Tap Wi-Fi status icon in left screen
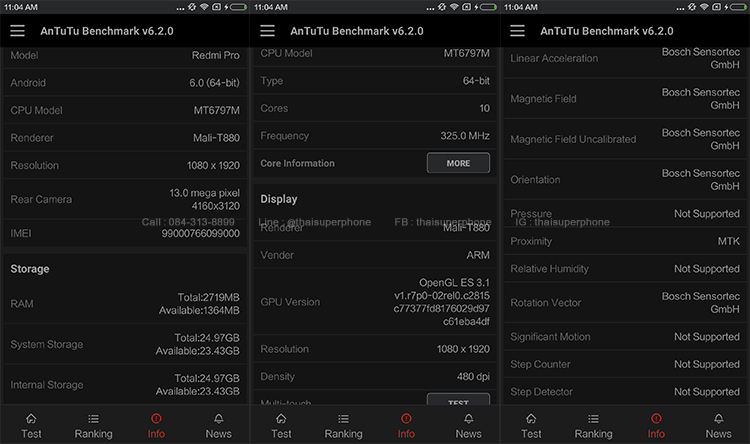The width and height of the screenshot is (750, 444). (204, 7)
